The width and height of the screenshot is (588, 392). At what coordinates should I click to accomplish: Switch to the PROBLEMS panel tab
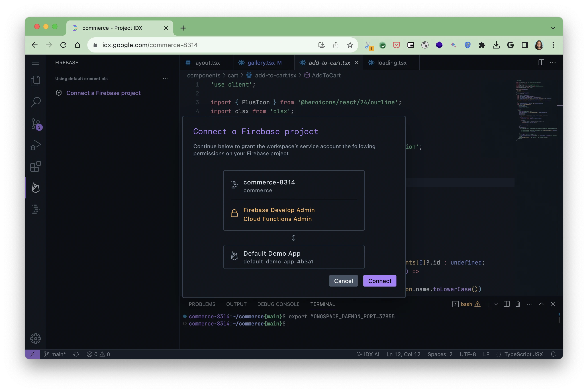(x=202, y=304)
